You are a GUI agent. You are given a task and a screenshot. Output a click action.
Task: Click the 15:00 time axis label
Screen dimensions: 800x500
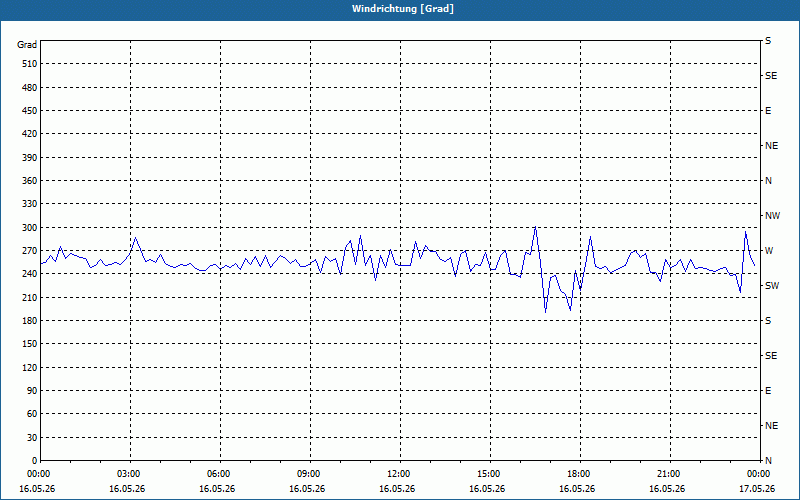[490, 474]
